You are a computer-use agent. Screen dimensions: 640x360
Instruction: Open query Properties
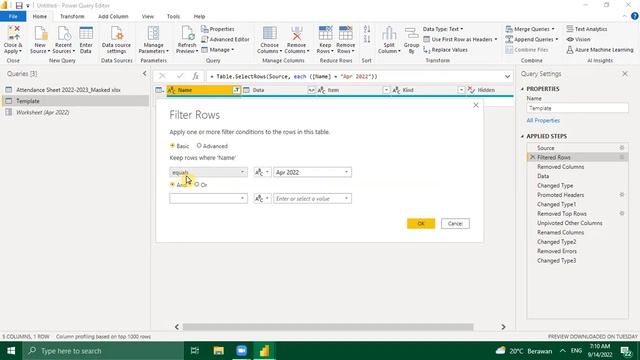pos(218,29)
